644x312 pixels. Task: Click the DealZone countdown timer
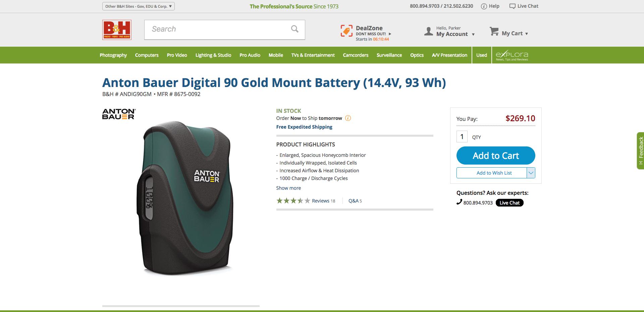[381, 39]
